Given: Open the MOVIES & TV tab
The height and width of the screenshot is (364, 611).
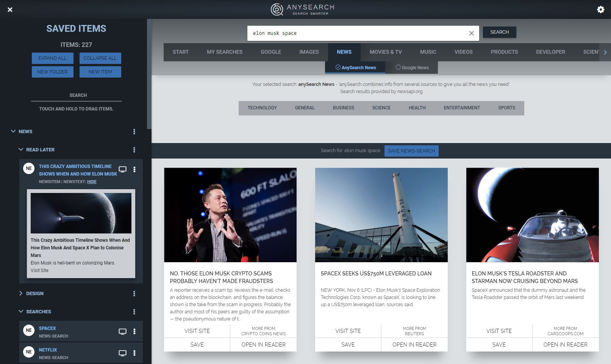Looking at the screenshot, I should (x=386, y=52).
